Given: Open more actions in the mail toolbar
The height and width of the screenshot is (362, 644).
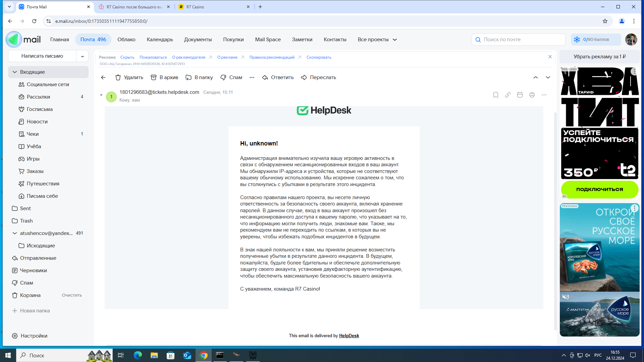Looking at the screenshot, I should pos(252,77).
